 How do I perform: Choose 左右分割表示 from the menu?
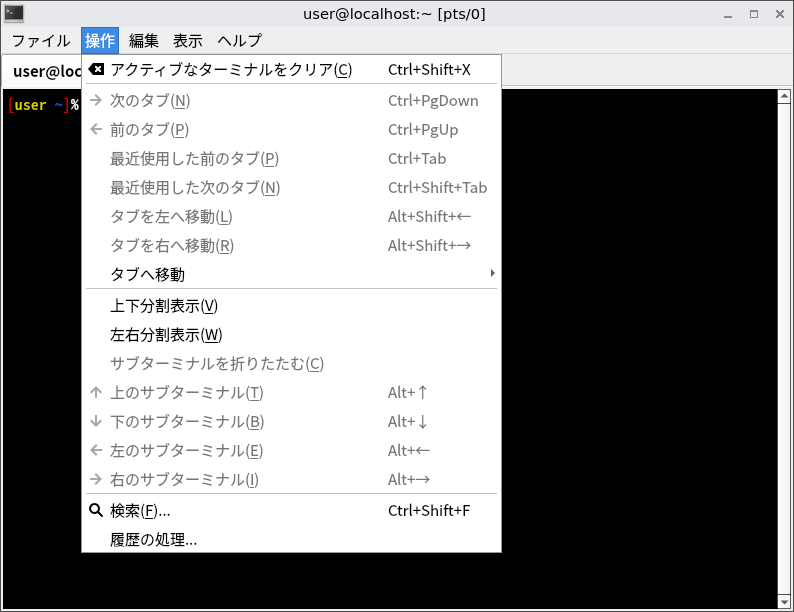pyautogui.click(x=166, y=335)
